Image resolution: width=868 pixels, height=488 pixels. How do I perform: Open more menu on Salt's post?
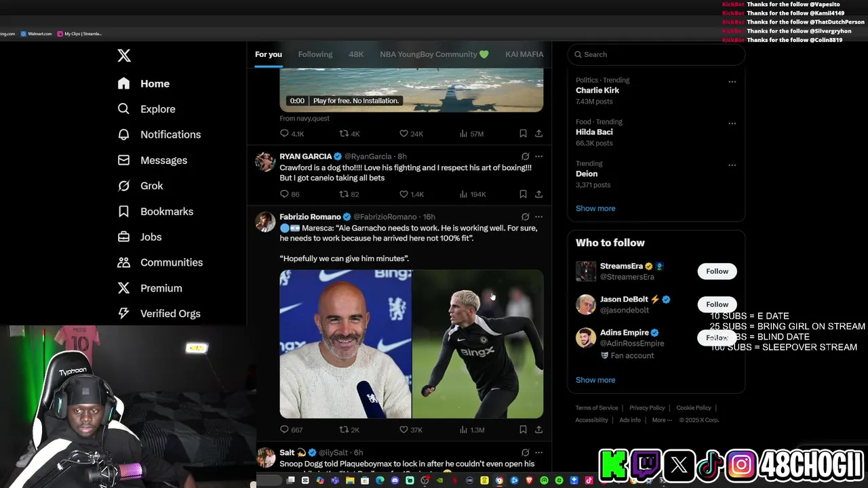pos(538,452)
